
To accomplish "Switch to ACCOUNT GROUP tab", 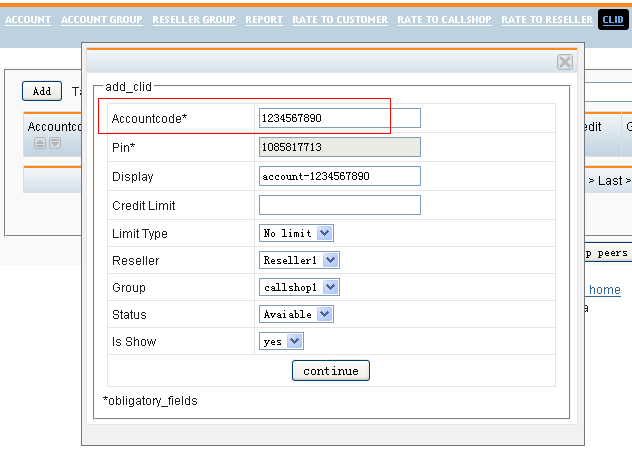I will point(101,20).
